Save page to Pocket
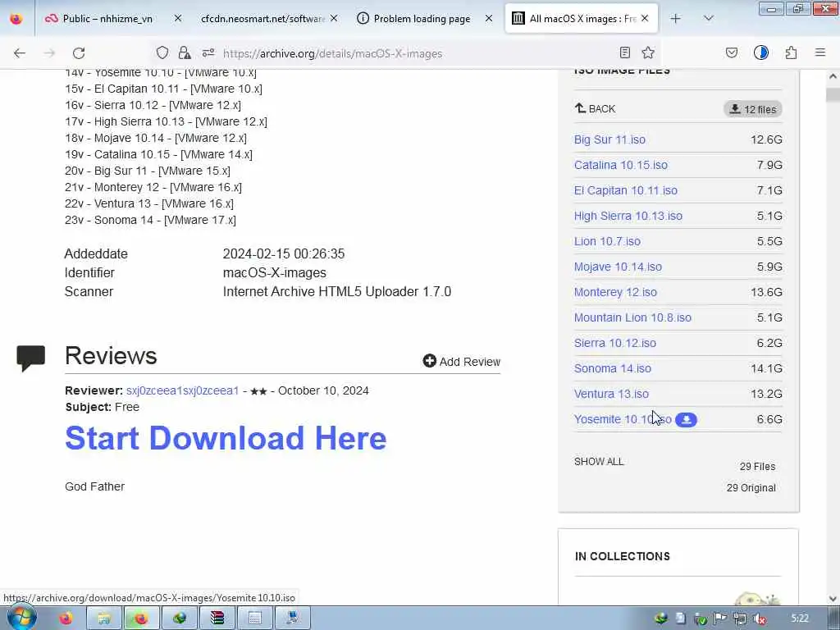The width and height of the screenshot is (840, 630). 731,52
